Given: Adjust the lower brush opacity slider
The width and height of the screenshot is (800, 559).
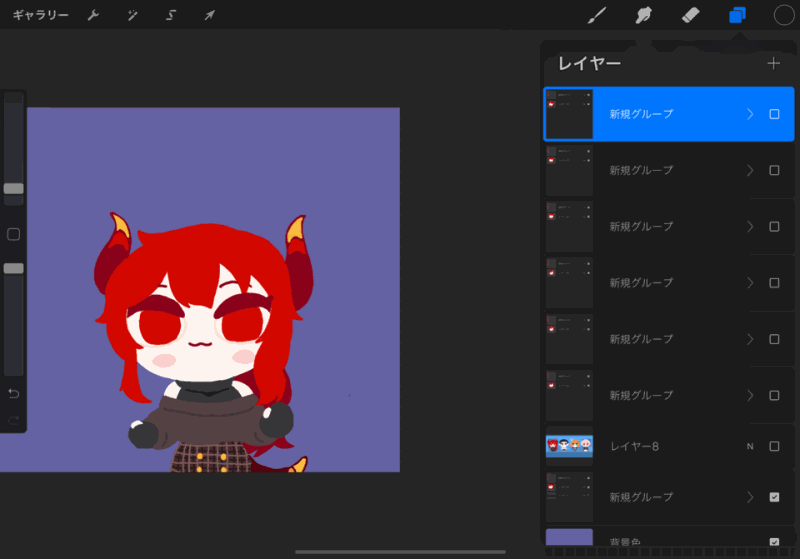Looking at the screenshot, I should pos(14,268).
